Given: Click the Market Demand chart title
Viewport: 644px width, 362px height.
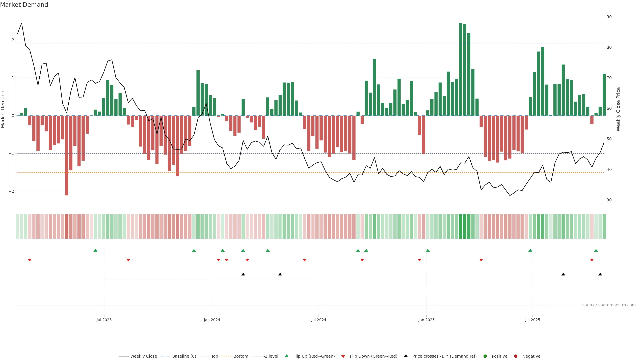Looking at the screenshot, I should point(24,5).
